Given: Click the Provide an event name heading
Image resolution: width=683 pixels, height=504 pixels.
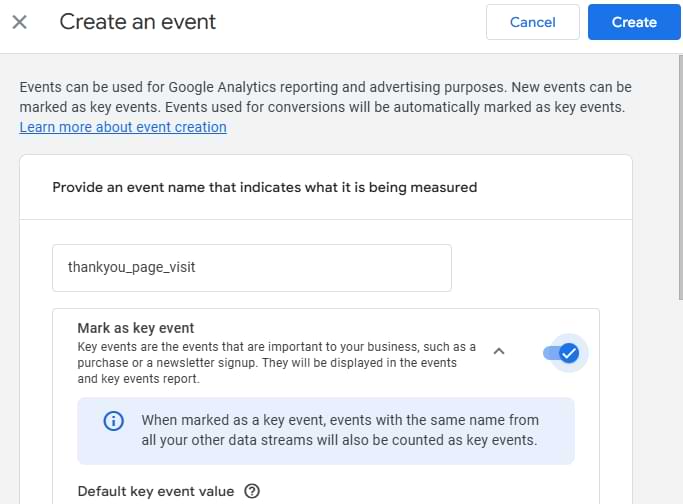Looking at the screenshot, I should (x=265, y=187).
